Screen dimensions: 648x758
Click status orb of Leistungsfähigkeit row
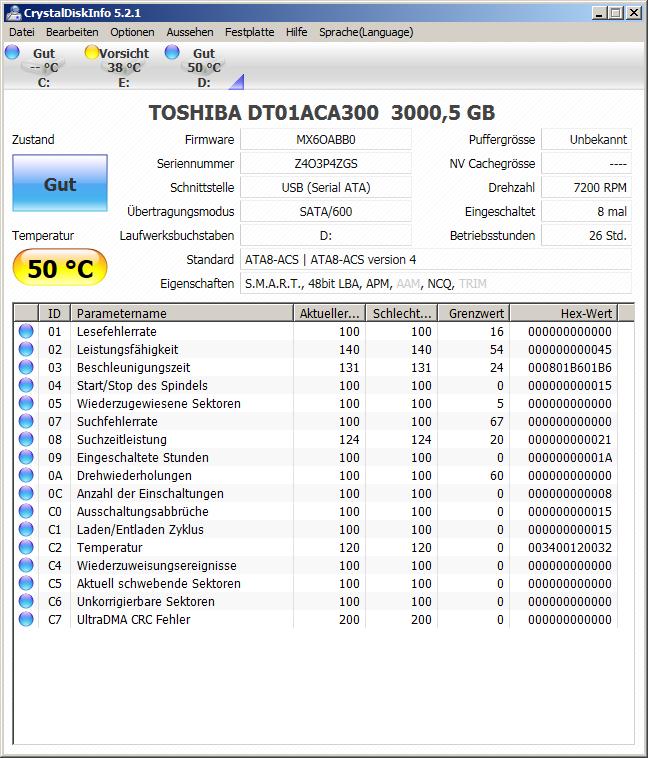(26, 349)
